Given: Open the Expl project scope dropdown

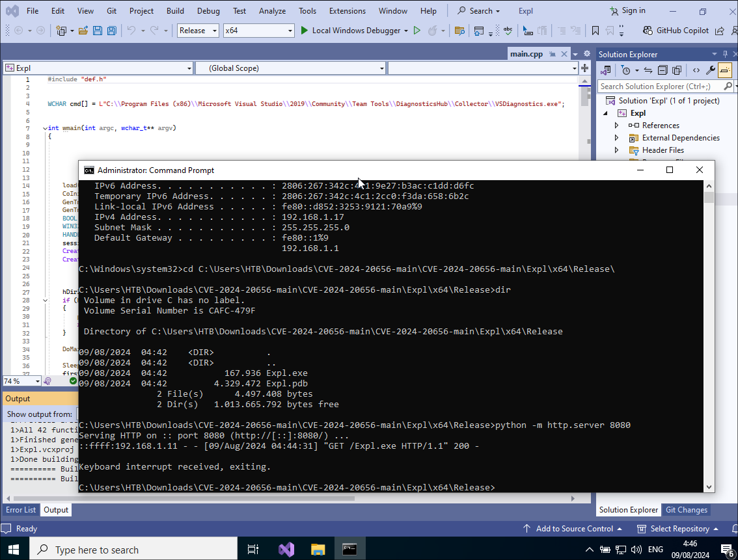Looking at the screenshot, I should coord(98,68).
